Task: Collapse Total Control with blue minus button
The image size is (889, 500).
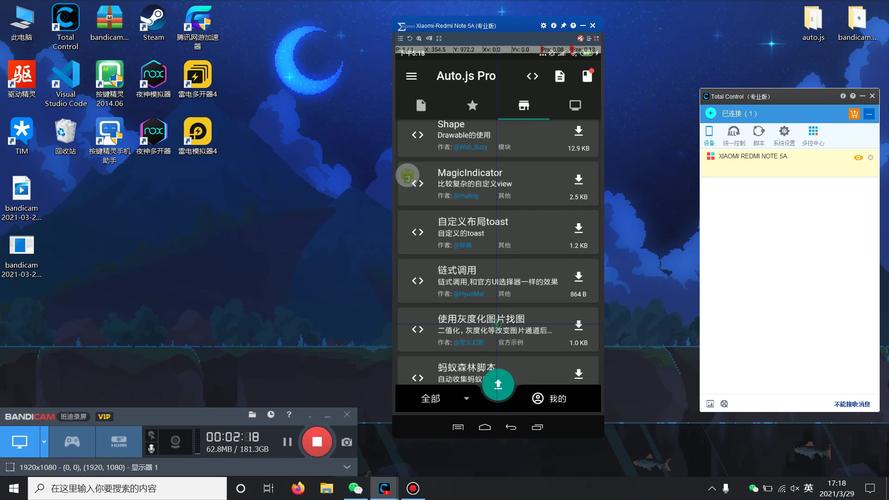Action: click(x=869, y=113)
